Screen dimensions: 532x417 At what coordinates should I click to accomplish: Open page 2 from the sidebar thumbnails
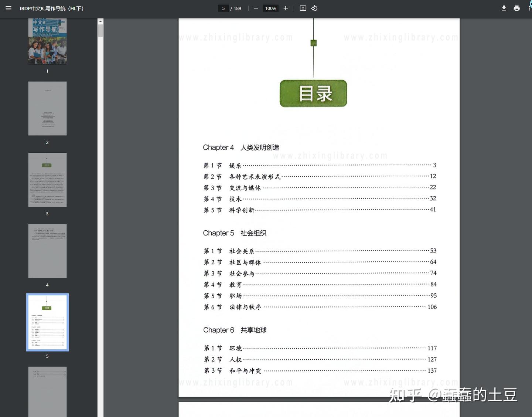tap(47, 108)
